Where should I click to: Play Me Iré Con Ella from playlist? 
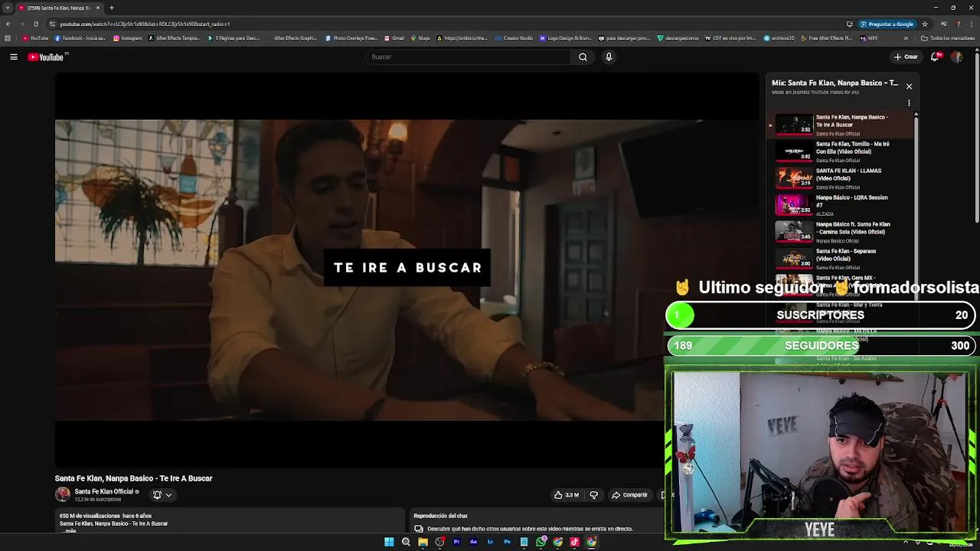point(842,151)
